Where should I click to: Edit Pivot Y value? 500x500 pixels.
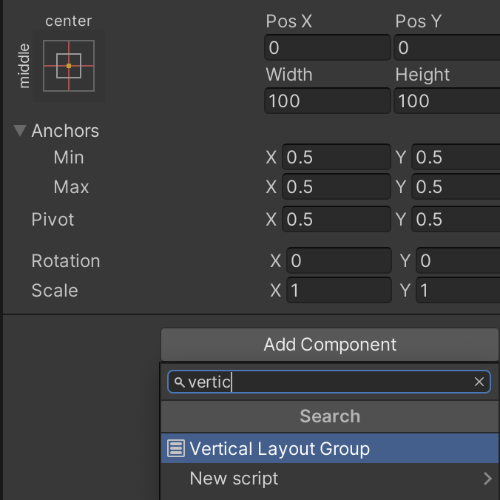(456, 219)
